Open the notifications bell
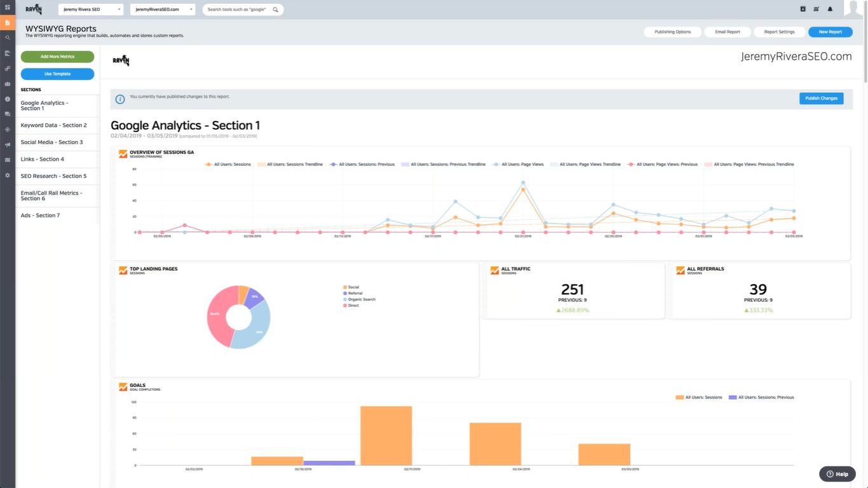The image size is (868, 488). pos(830,9)
